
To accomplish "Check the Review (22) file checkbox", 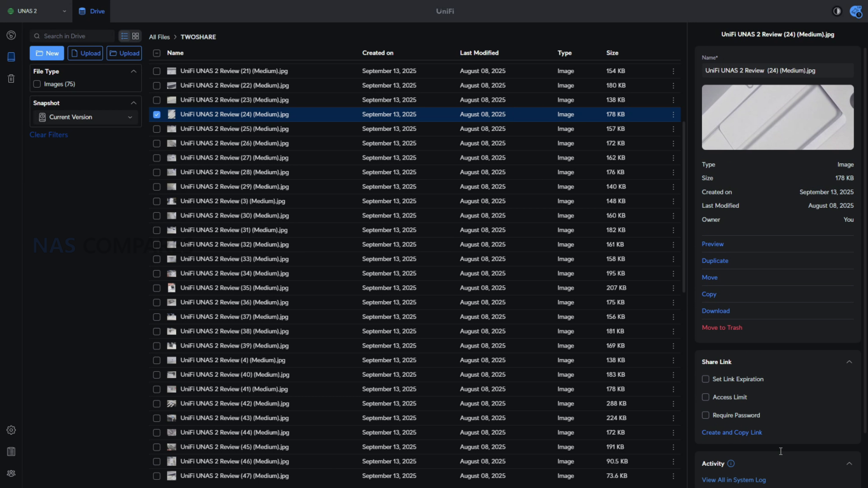I will [x=156, y=86].
